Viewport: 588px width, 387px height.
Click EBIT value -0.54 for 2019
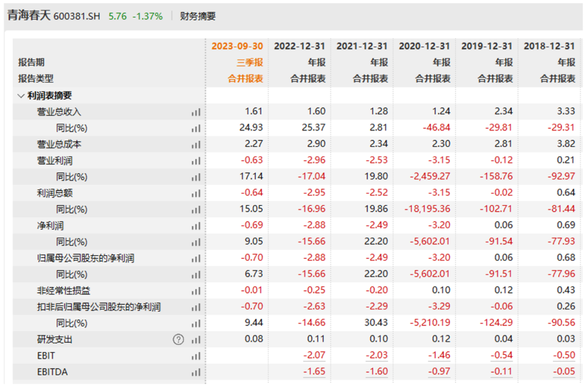coord(502,355)
